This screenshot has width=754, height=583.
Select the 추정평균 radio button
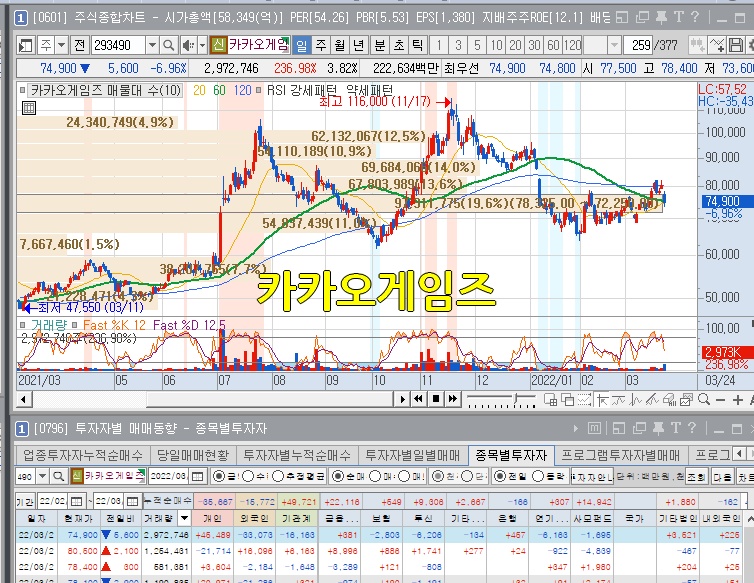click(278, 476)
